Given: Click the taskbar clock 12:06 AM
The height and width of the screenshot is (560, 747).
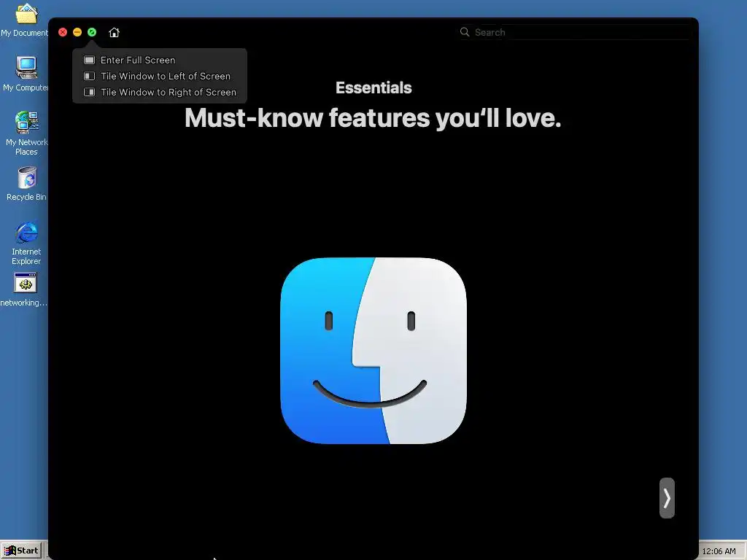Looking at the screenshot, I should [x=719, y=551].
